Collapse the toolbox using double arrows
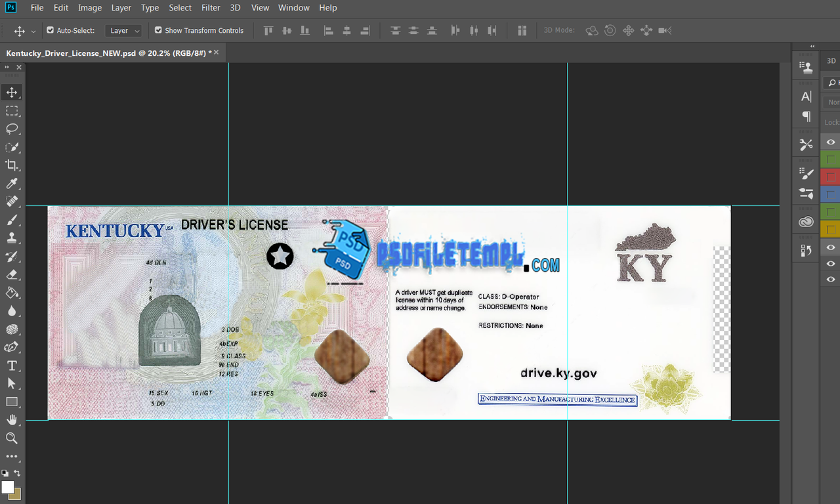 [x=7, y=67]
